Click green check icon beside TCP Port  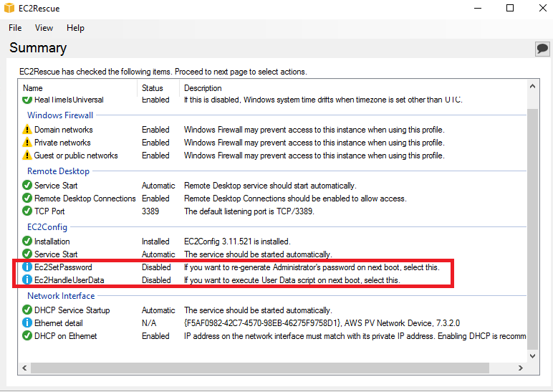(x=27, y=211)
